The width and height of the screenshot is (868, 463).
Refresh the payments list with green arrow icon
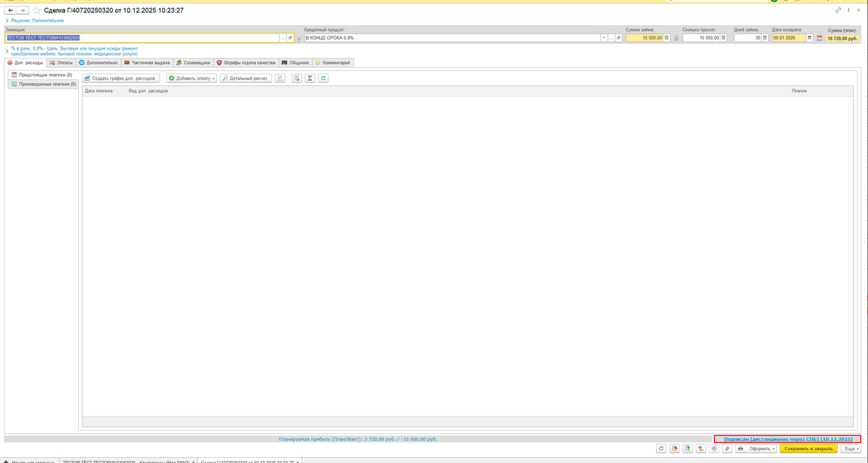pyautogui.click(x=323, y=78)
